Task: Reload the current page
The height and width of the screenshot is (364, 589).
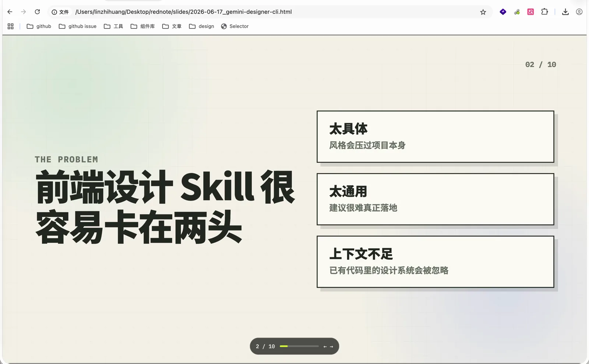Action: coord(37,12)
